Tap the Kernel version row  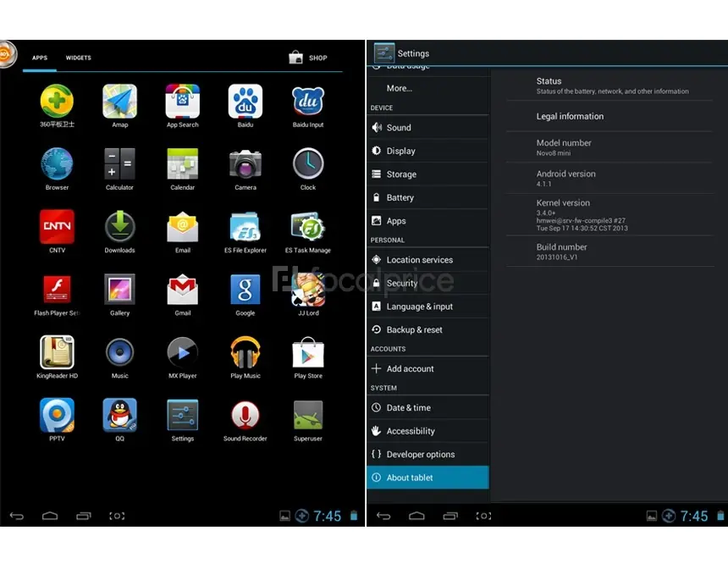609,214
